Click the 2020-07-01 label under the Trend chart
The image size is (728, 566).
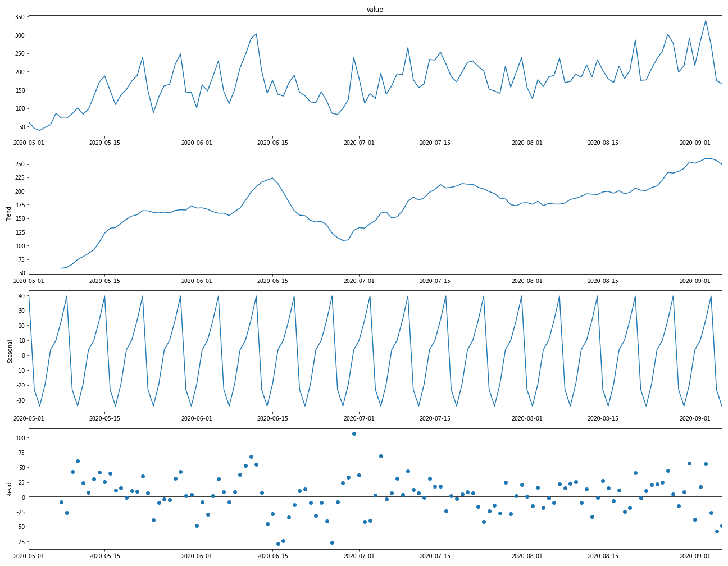tap(359, 281)
